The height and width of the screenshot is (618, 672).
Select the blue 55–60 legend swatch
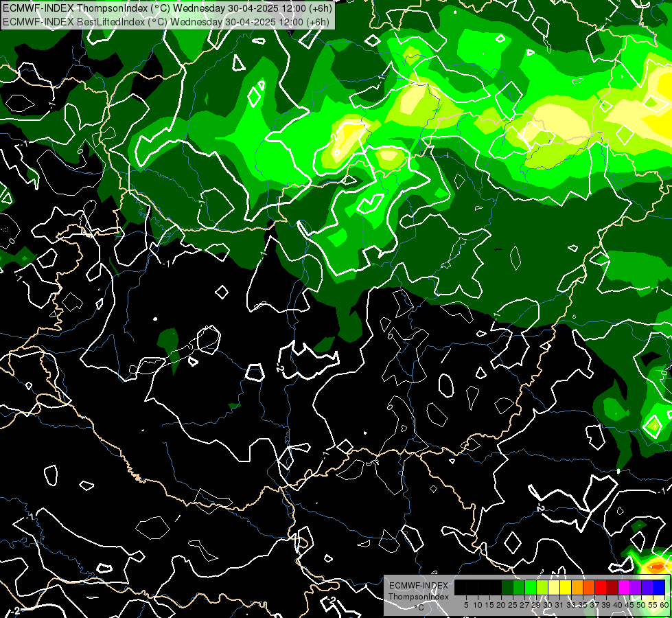[659, 587]
